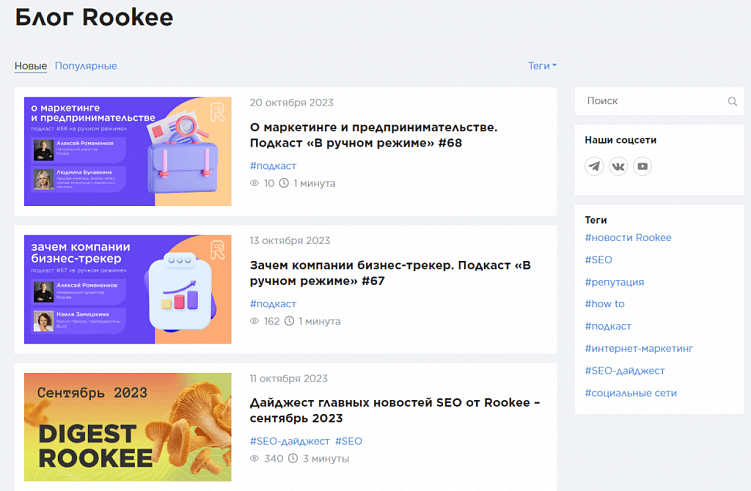This screenshot has height=491, width=751.
Task: Click the Наши соцсети heading
Action: coord(620,140)
